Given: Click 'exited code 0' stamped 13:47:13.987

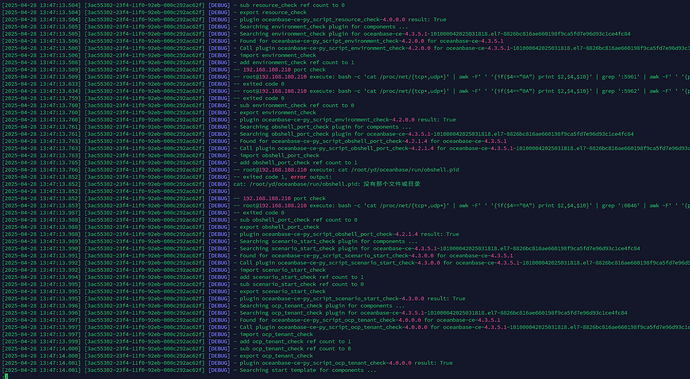Looking at the screenshot, I should click(x=259, y=213).
